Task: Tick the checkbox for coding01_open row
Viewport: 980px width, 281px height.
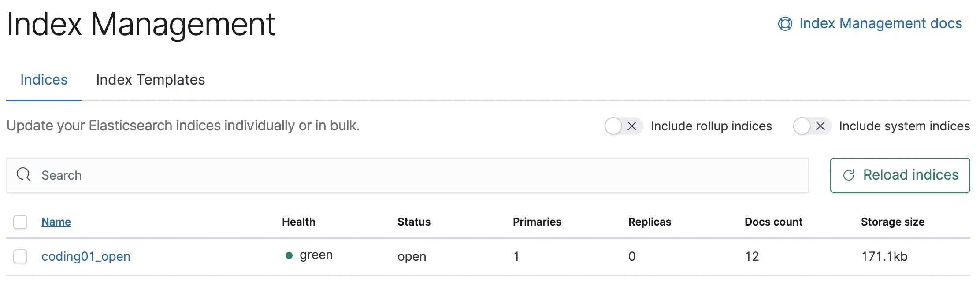Action: [x=20, y=256]
